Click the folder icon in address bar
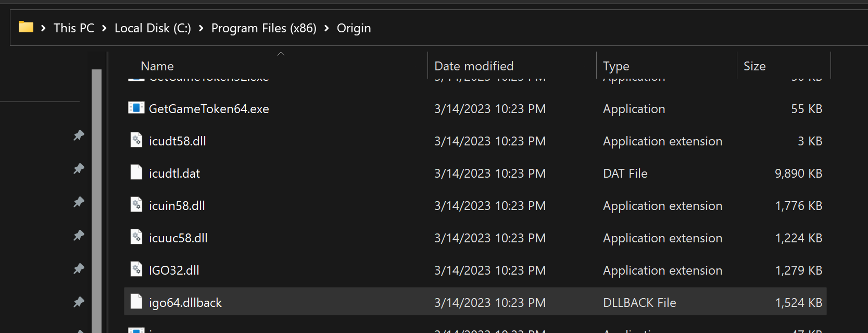 [x=26, y=27]
